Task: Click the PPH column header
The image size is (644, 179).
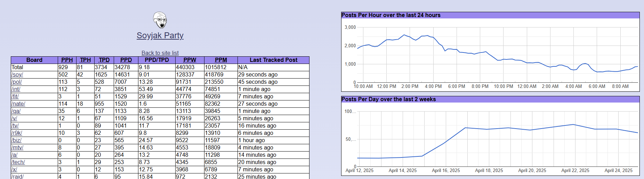Action: pos(67,60)
